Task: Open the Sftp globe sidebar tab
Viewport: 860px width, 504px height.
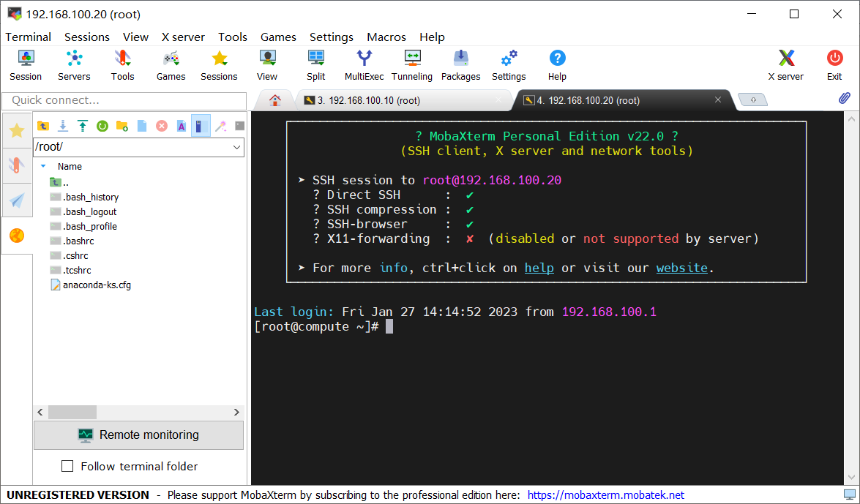Action: point(17,236)
